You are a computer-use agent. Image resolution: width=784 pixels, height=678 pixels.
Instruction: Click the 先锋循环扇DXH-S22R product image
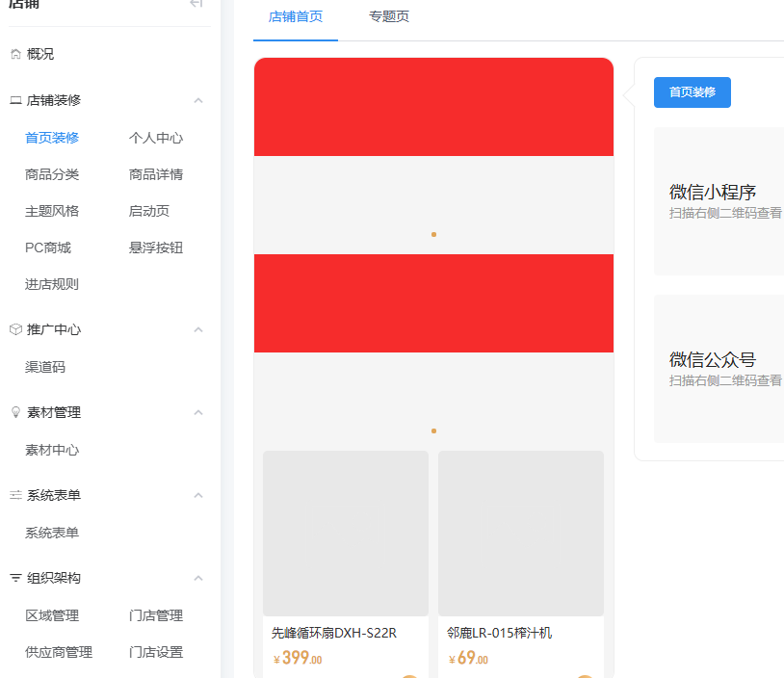(x=346, y=534)
